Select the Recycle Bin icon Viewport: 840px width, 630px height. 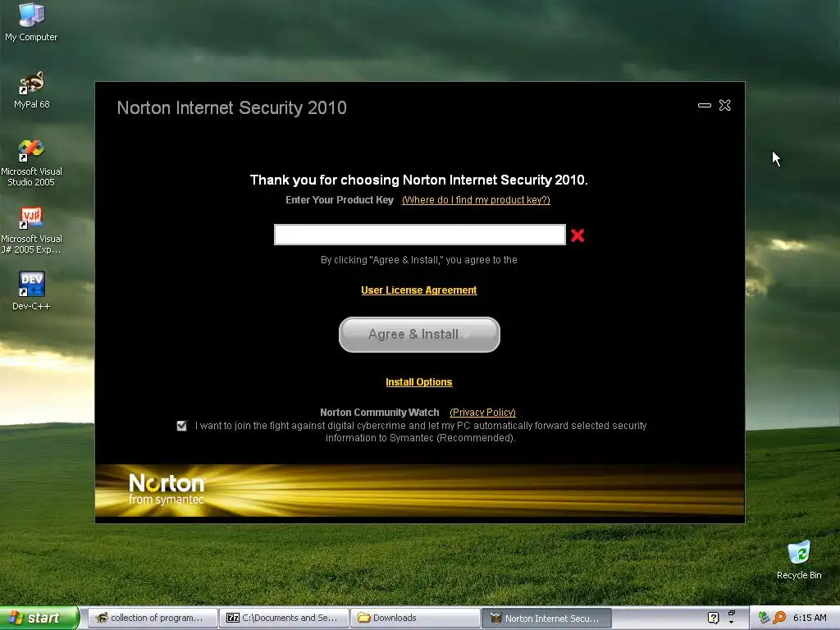(799, 559)
